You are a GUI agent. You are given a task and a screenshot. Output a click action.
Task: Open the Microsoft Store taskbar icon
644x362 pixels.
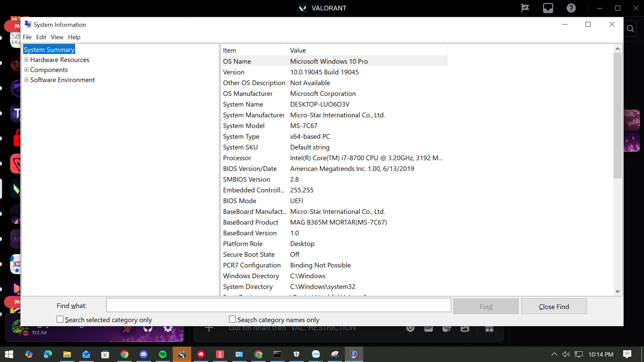(105, 354)
